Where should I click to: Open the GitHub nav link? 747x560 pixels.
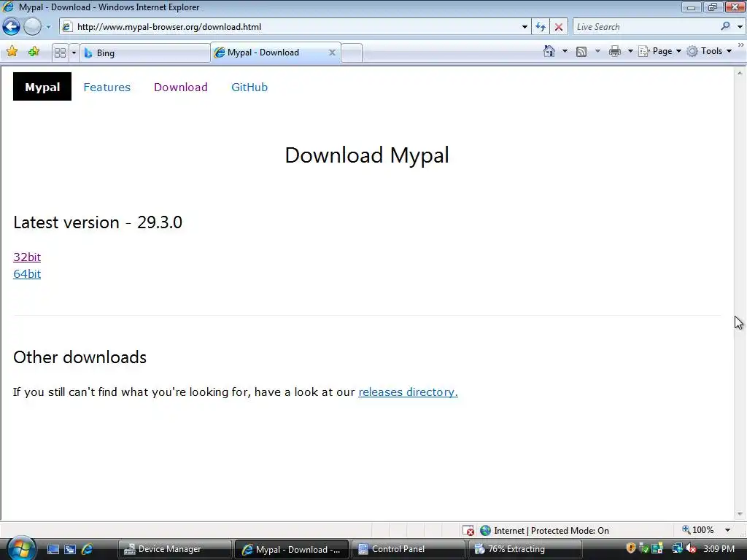(x=249, y=87)
